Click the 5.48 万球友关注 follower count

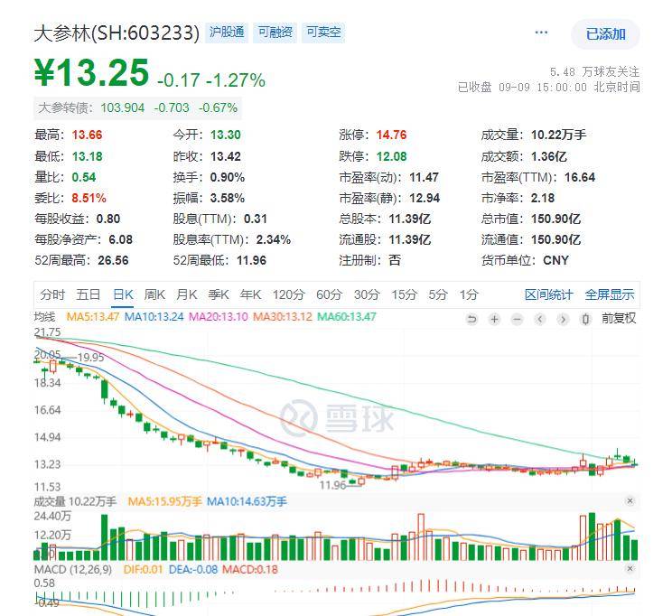(x=595, y=72)
